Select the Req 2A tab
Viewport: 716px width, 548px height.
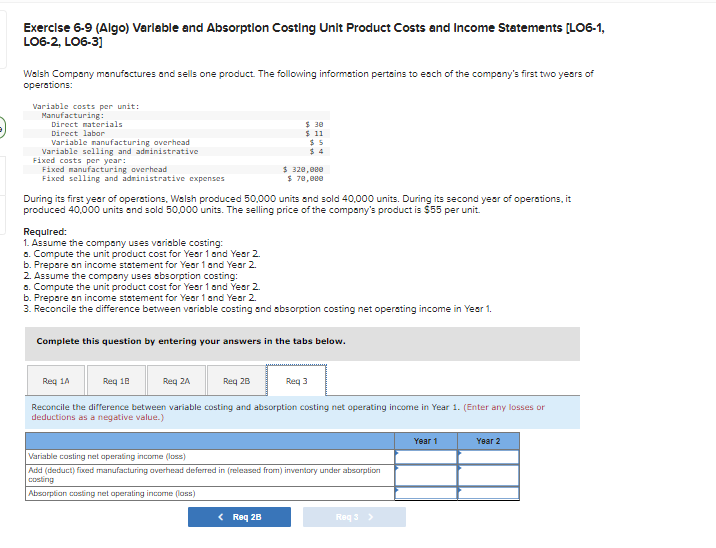tap(176, 380)
